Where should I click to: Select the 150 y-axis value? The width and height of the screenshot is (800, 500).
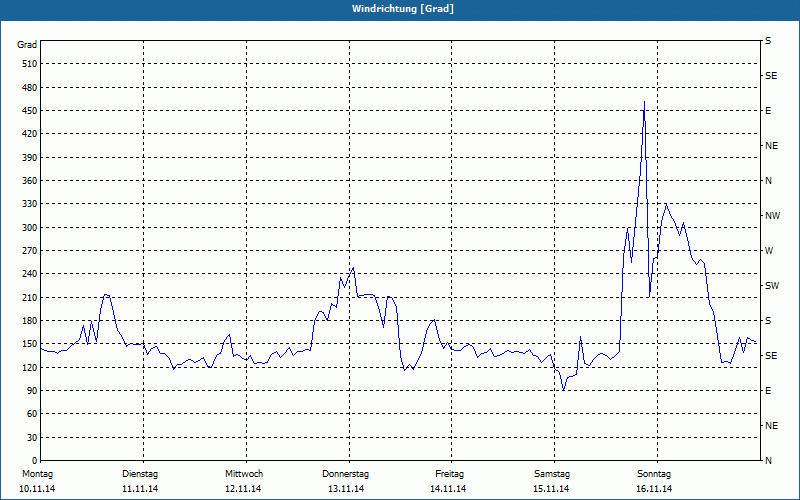point(30,344)
